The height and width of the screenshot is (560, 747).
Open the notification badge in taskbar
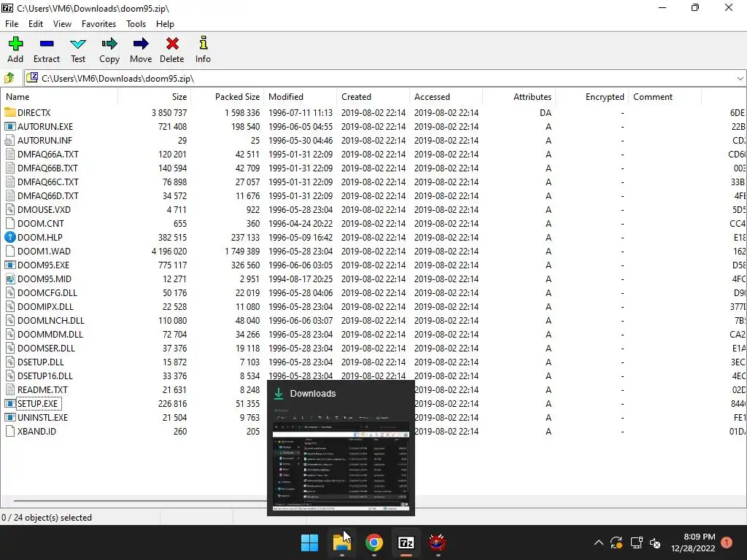[x=727, y=542]
